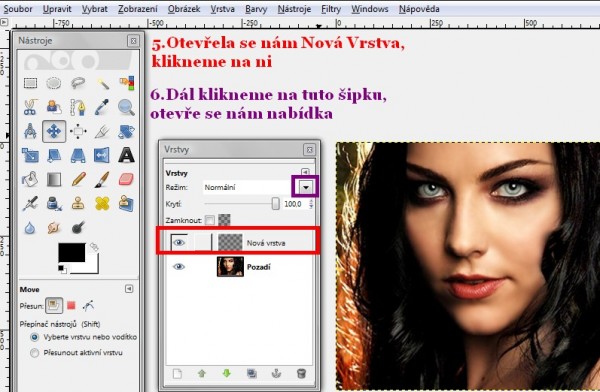Select the Bucket Fill tool
Image resolution: width=600 pixels, height=392 pixels.
[30, 179]
